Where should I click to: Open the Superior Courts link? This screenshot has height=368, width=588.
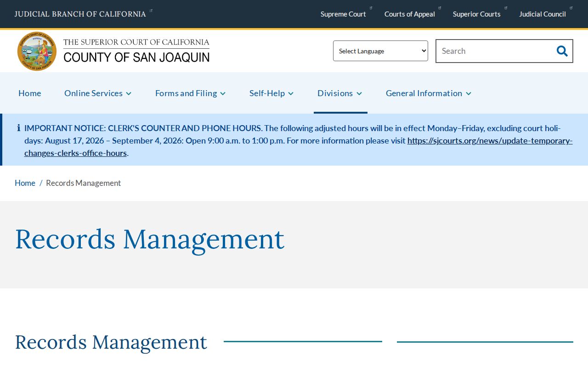pos(477,14)
